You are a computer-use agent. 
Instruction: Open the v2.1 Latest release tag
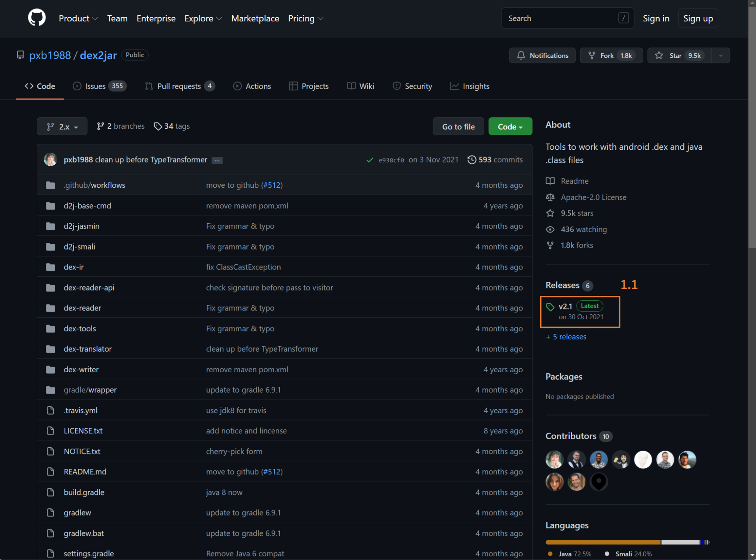click(566, 306)
